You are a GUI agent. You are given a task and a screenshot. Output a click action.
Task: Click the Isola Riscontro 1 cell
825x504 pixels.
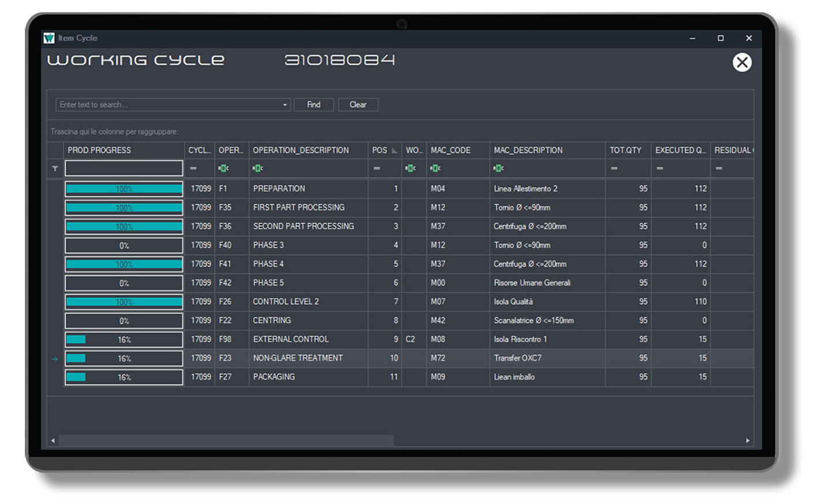coord(547,339)
